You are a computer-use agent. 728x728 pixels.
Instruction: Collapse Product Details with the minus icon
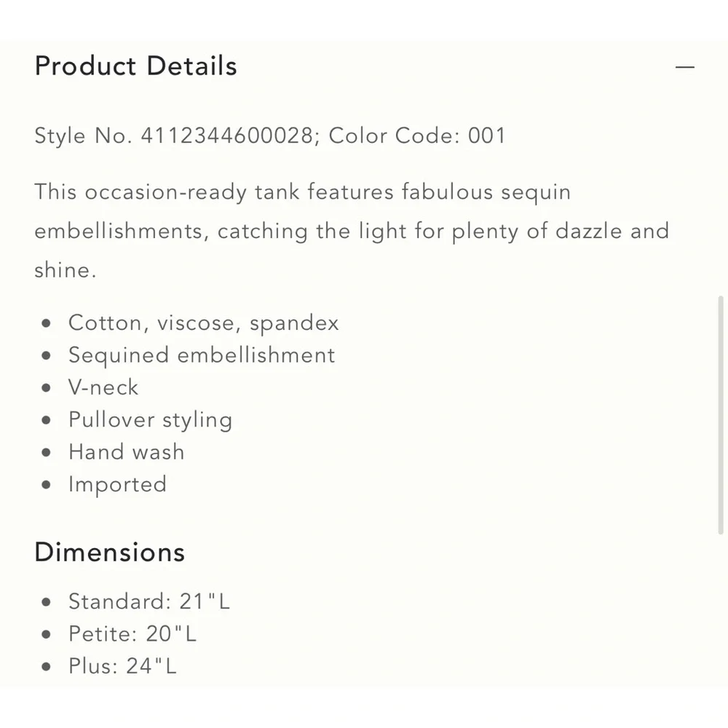685,67
